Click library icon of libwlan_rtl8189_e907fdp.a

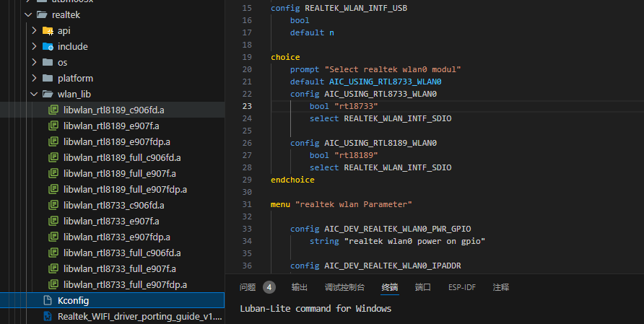(x=53, y=141)
